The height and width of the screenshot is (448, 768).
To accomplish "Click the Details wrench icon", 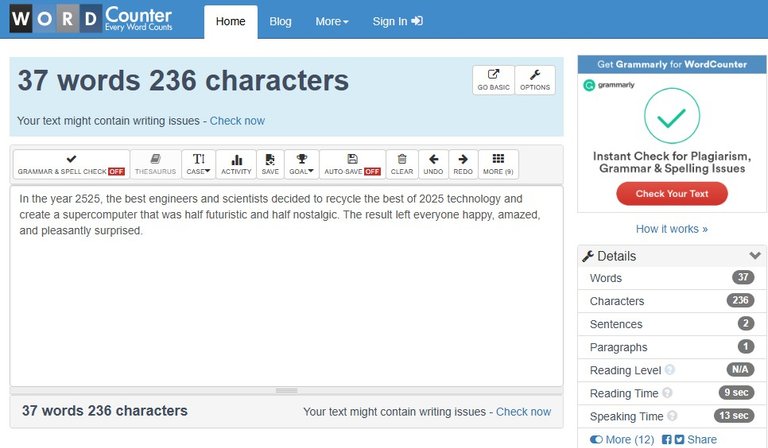I will pos(588,256).
